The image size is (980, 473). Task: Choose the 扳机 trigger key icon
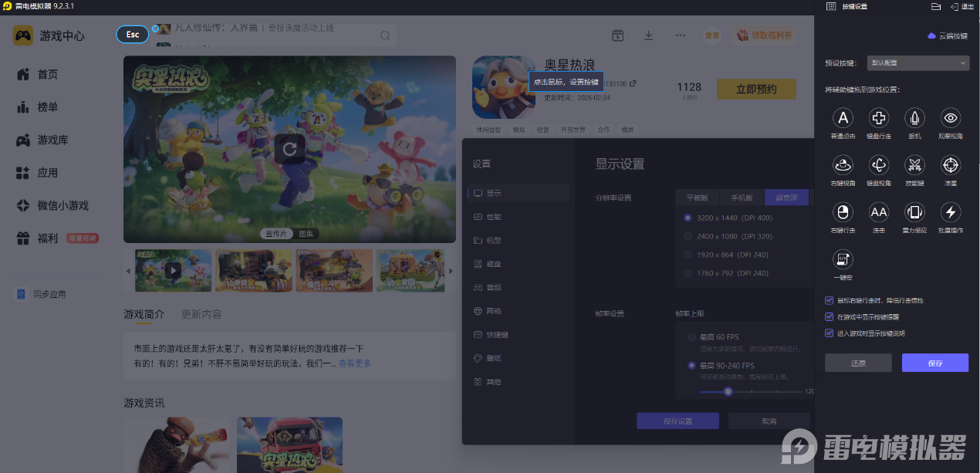(x=914, y=118)
